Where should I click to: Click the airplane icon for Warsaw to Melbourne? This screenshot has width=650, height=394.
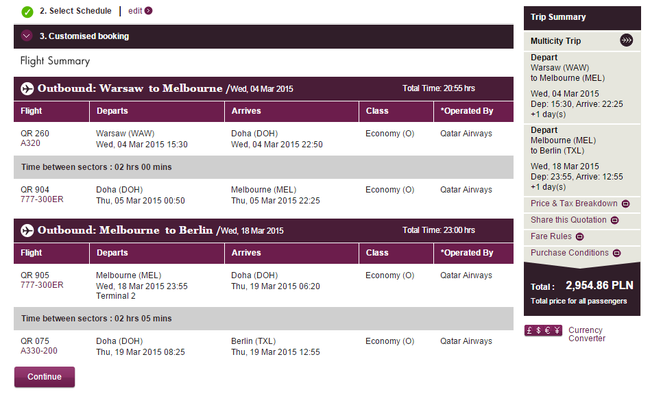(x=27, y=88)
